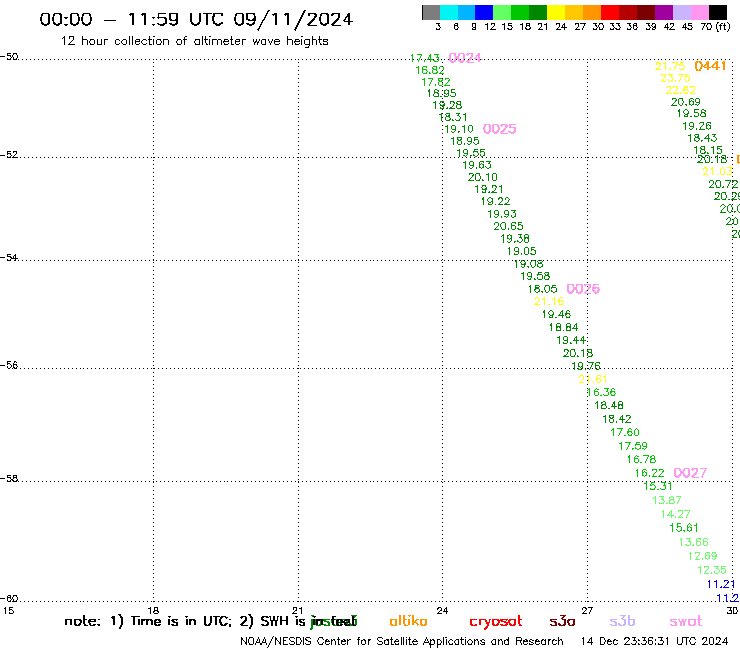
Task: Click the yellow wave height value 21.16
Action: [549, 301]
